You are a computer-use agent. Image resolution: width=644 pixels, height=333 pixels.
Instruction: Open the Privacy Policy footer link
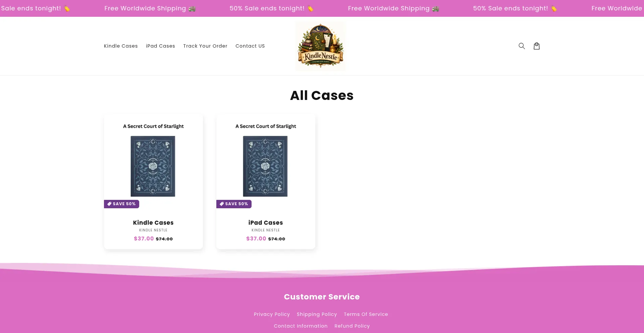[272, 314]
